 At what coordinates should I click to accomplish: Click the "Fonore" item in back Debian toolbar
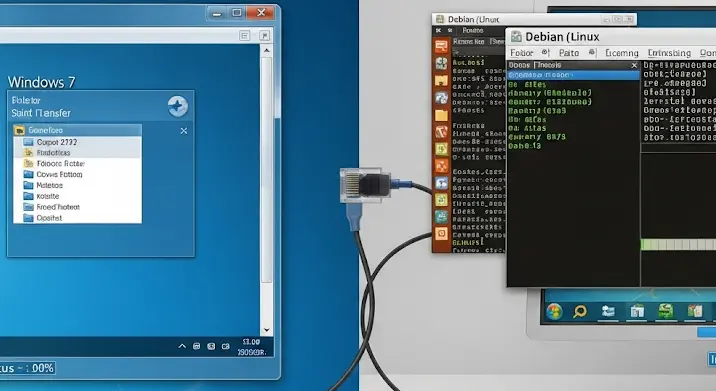point(473,31)
